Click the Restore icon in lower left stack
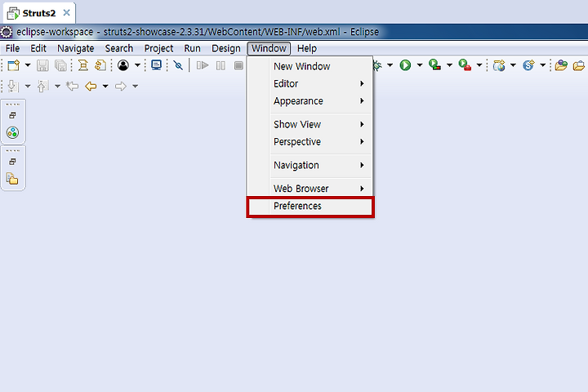 [12, 162]
